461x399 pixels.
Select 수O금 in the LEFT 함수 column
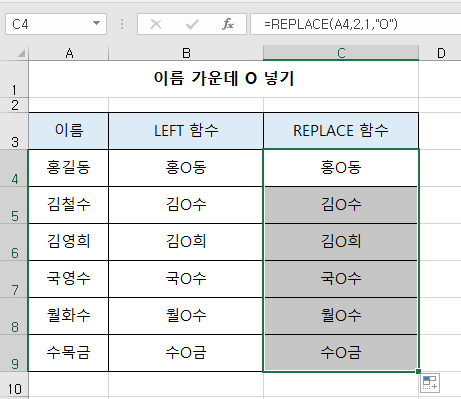pos(186,353)
